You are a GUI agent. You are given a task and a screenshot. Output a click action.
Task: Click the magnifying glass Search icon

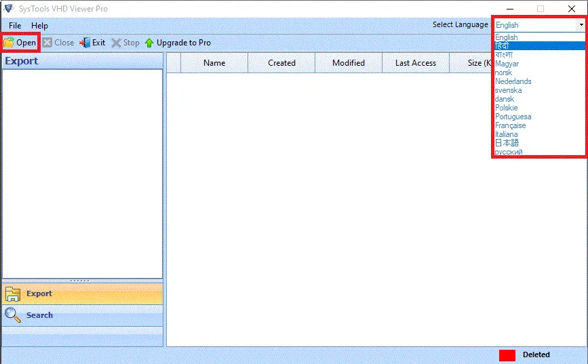13,315
